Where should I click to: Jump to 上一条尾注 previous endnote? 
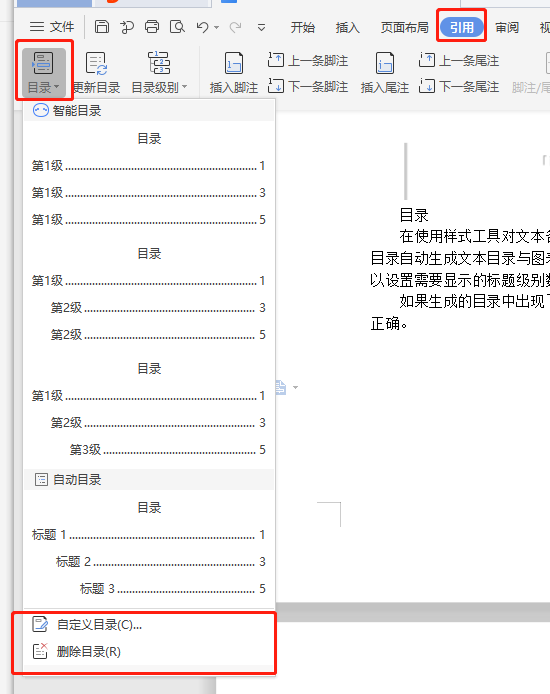459,60
